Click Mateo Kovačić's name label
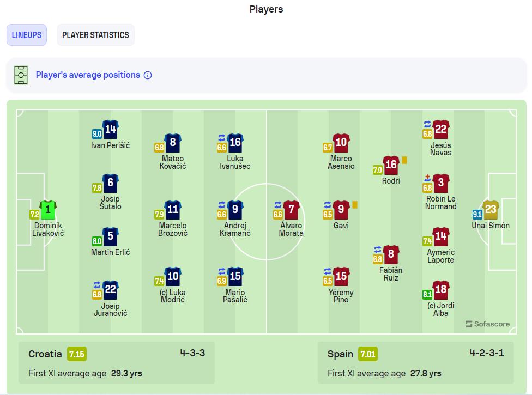532x395 pixels. coord(173,162)
